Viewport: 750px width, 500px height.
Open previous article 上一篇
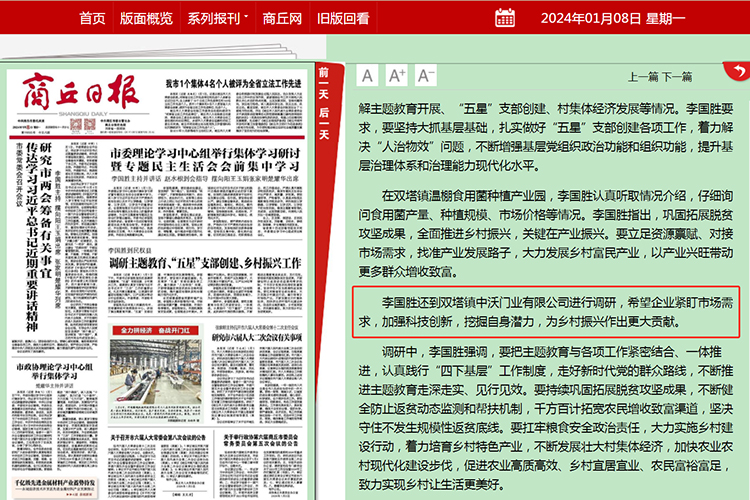(x=643, y=77)
